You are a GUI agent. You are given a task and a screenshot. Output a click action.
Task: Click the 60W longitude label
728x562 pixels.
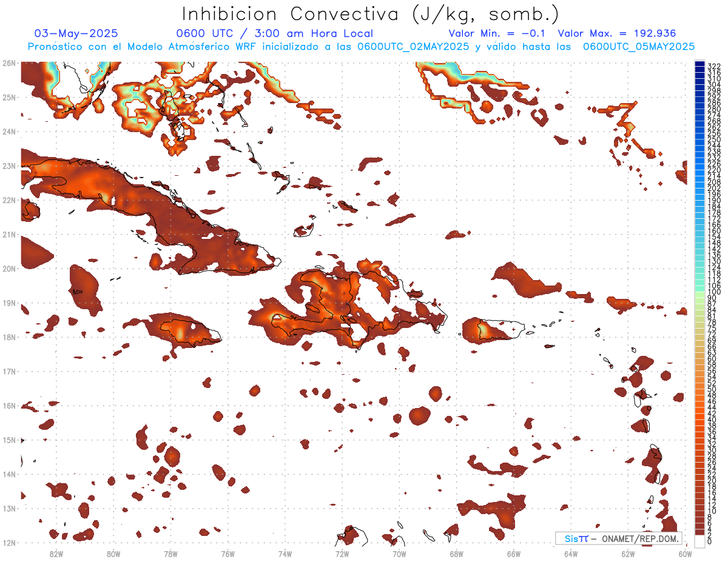coord(686,554)
